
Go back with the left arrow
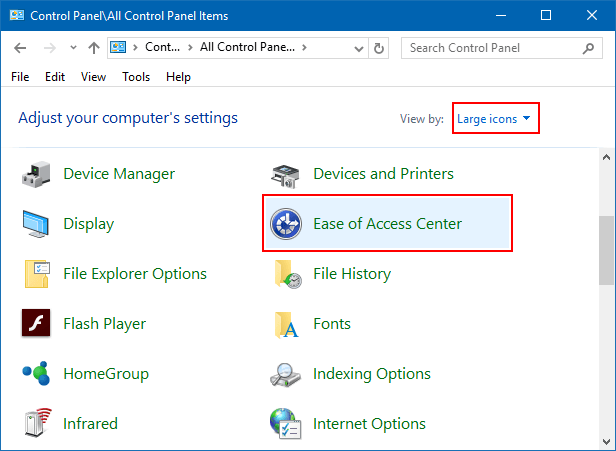coord(20,48)
